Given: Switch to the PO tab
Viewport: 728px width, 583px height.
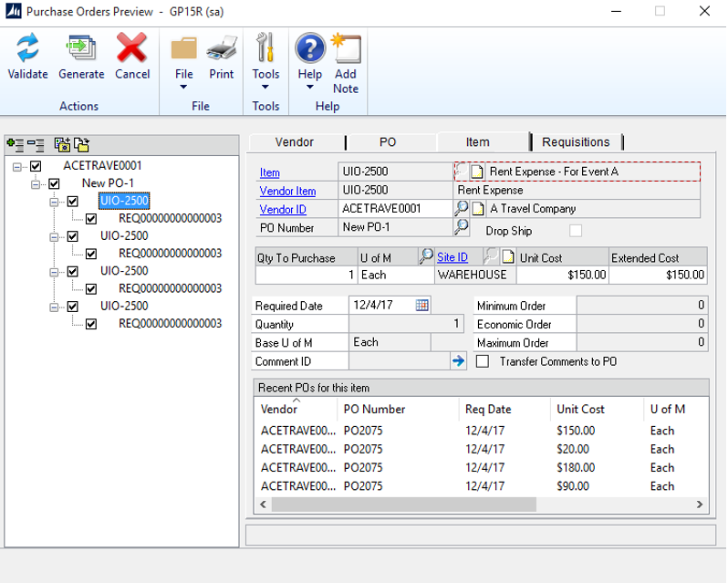Looking at the screenshot, I should click(x=388, y=142).
